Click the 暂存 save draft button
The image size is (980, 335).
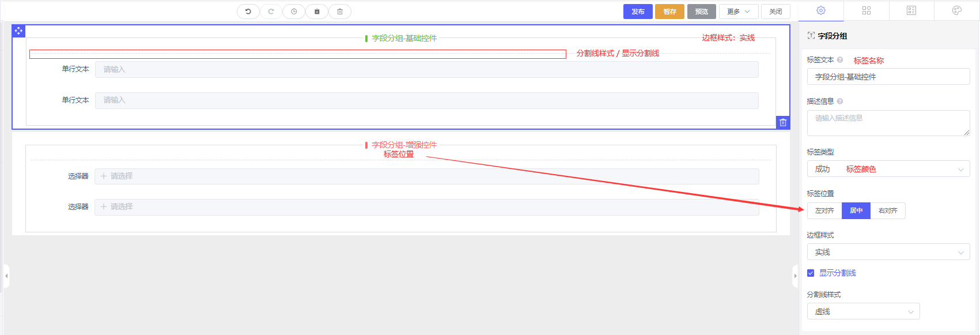point(669,12)
